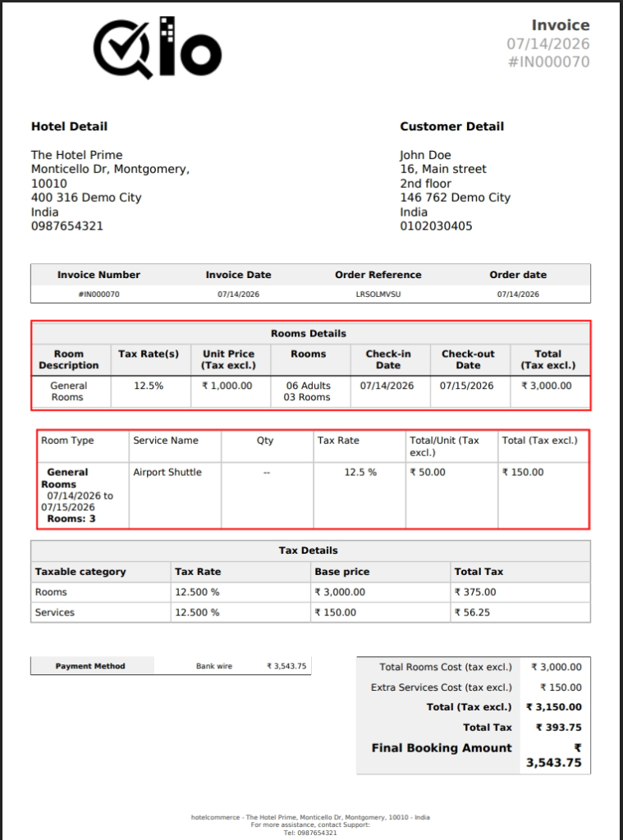Viewport: 623px width, 840px height.
Task: Click the order reference LRSOLMVSU
Action: coord(378,294)
